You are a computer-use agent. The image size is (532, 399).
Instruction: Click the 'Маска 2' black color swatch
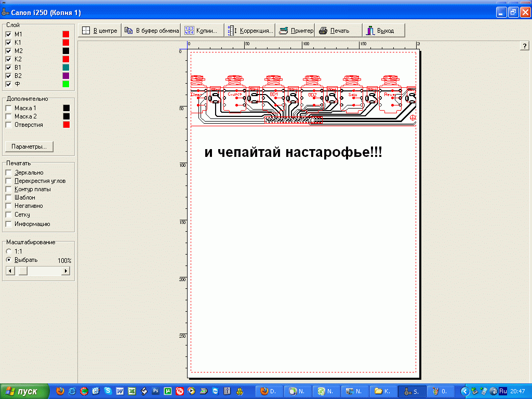pos(66,116)
